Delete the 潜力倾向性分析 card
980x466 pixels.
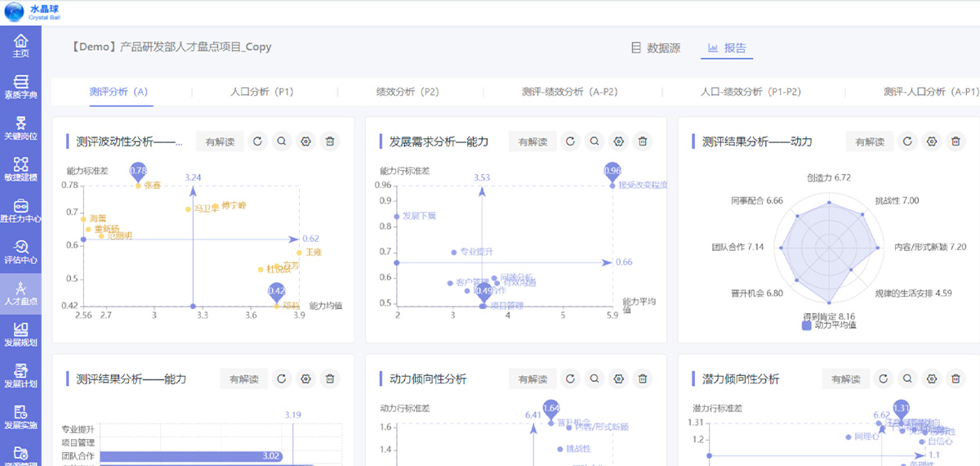click(x=955, y=379)
